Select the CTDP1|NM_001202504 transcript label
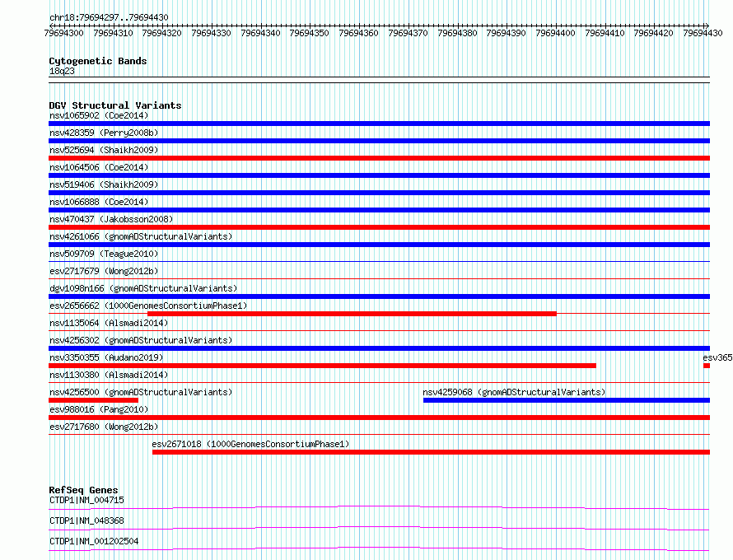Image resolution: width=733 pixels, height=560 pixels. [94, 541]
